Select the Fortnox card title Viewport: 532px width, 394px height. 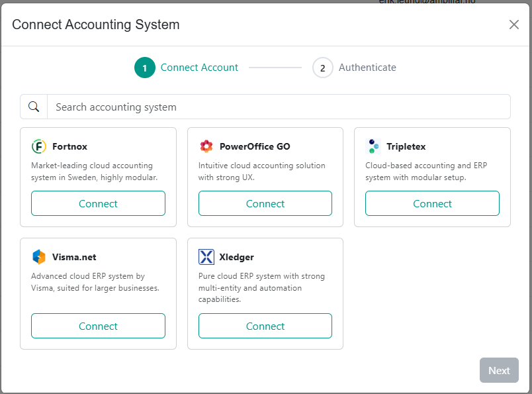tap(69, 146)
